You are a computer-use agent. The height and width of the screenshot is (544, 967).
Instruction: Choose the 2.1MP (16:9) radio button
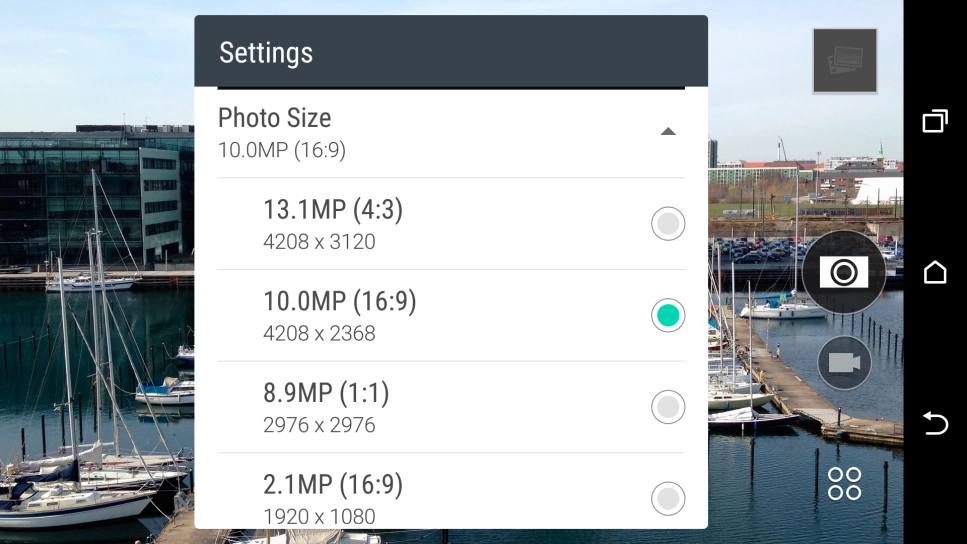[x=668, y=497]
